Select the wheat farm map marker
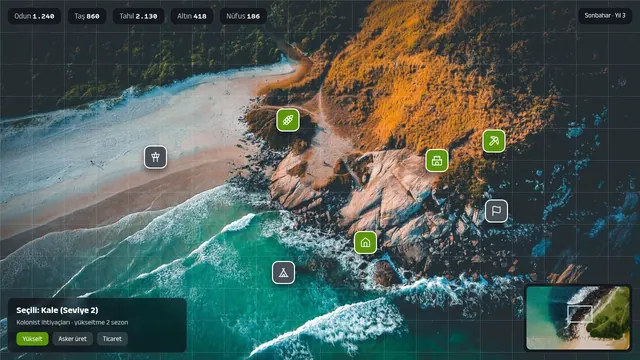 [288, 120]
